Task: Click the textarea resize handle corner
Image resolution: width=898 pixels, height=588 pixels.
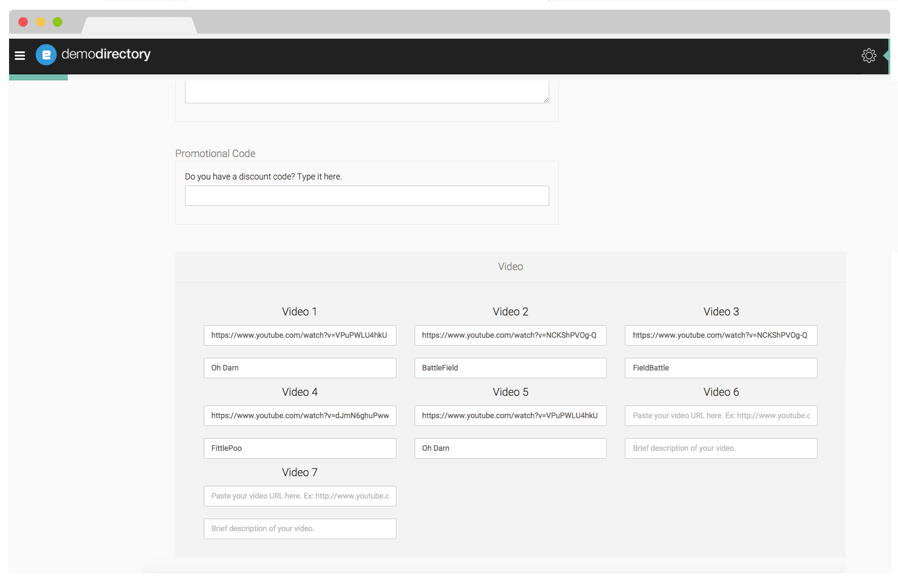Action: click(546, 100)
